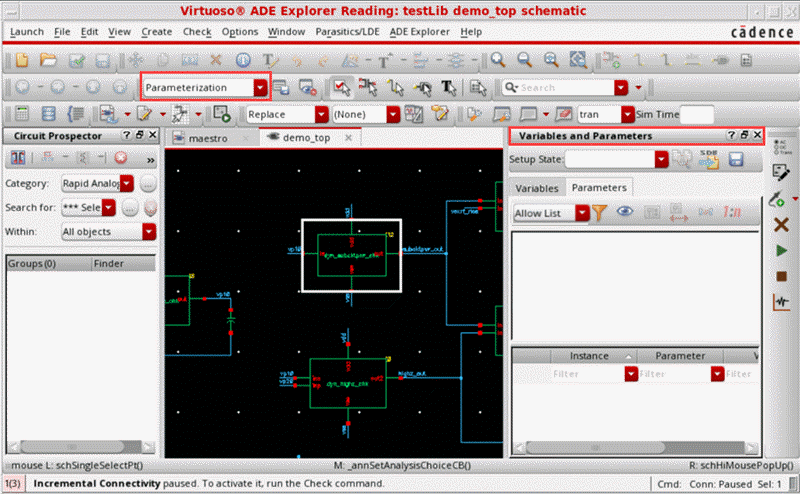Click the red circular icon in Circuit Prospector toolbar
The image size is (800, 494).
coord(120,158)
